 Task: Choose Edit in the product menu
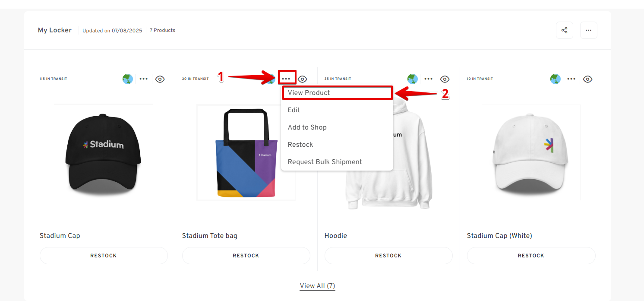pos(294,110)
